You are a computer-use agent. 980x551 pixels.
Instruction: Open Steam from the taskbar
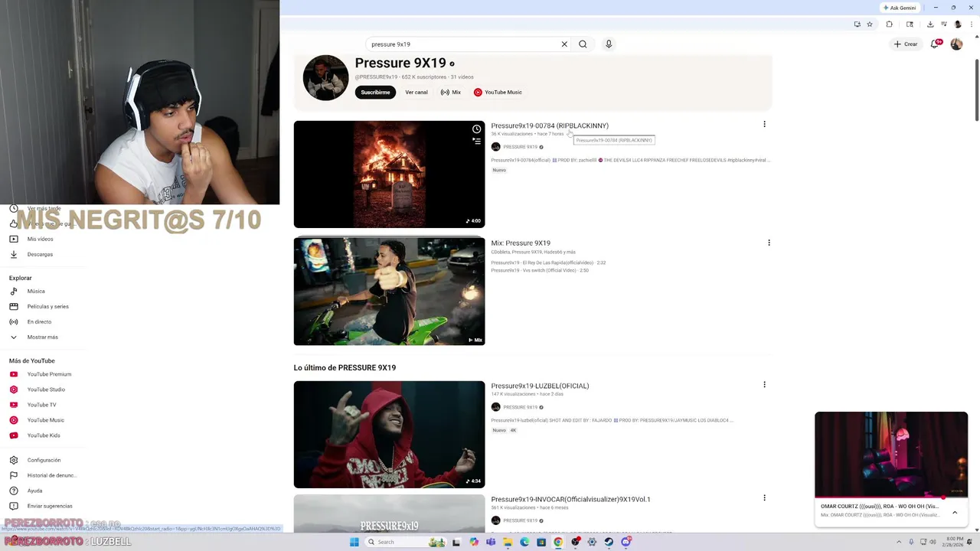click(609, 542)
